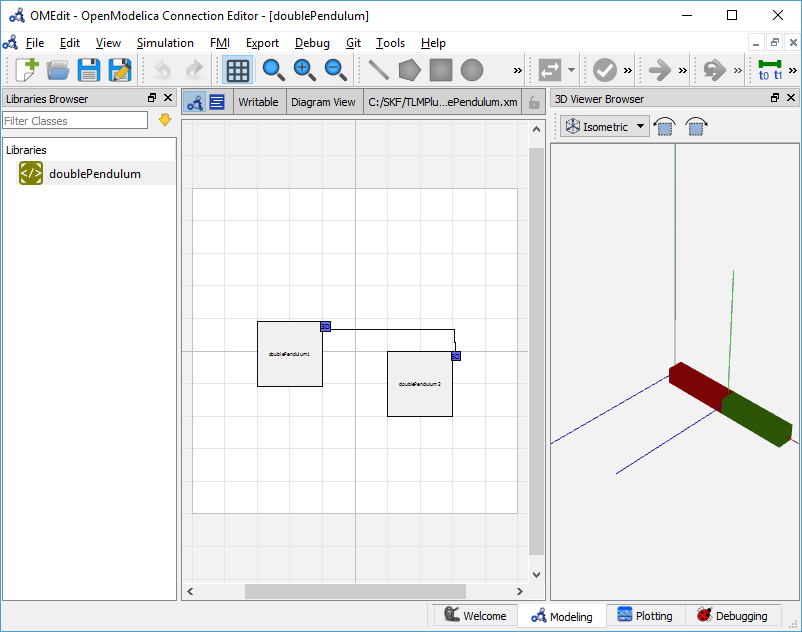Open the Check Model toolbar icon
The height and width of the screenshot is (632, 802).
606,70
